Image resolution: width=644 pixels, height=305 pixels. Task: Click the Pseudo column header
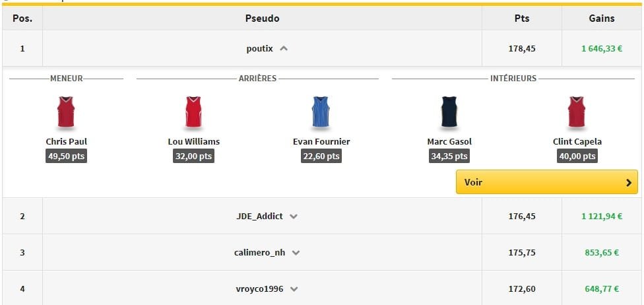point(262,18)
